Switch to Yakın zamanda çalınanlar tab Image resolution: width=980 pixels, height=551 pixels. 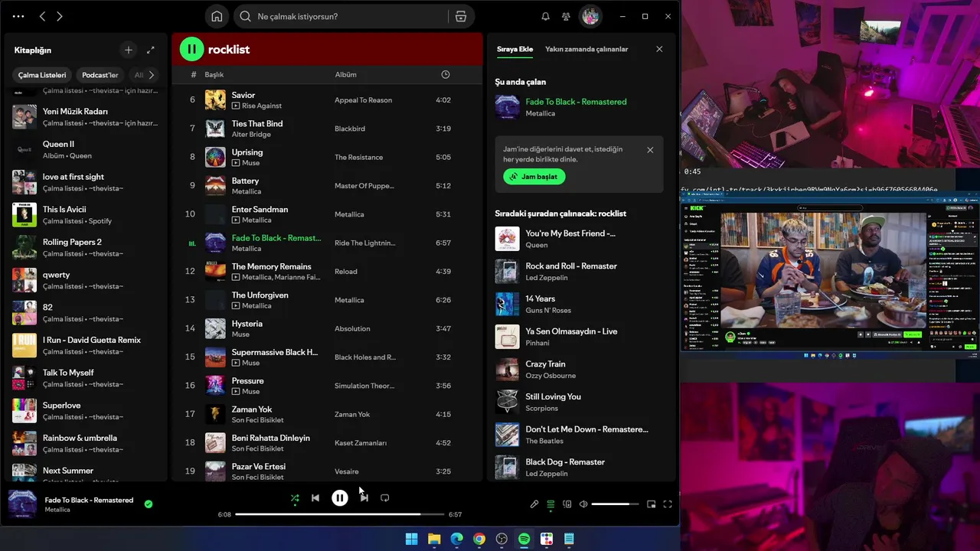tap(586, 49)
